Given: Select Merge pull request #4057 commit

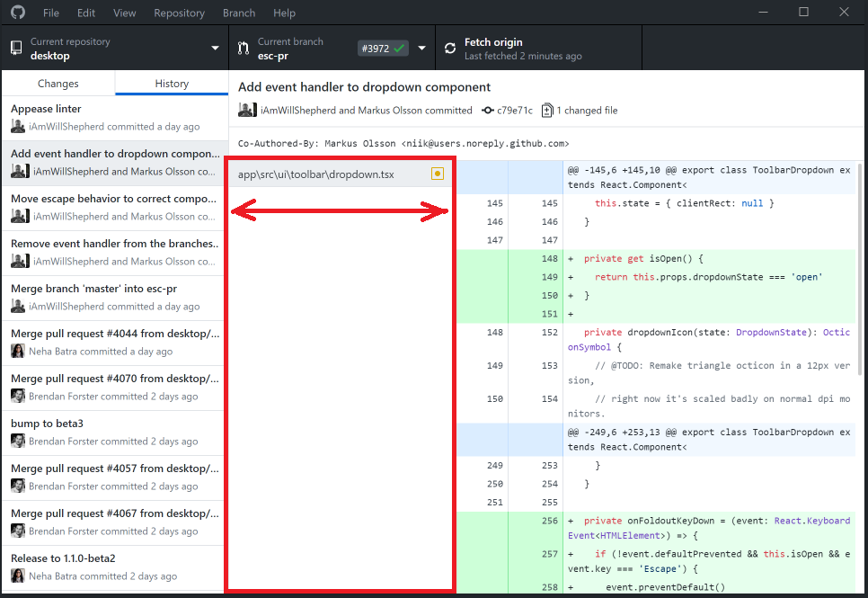Looking at the screenshot, I should [x=115, y=477].
